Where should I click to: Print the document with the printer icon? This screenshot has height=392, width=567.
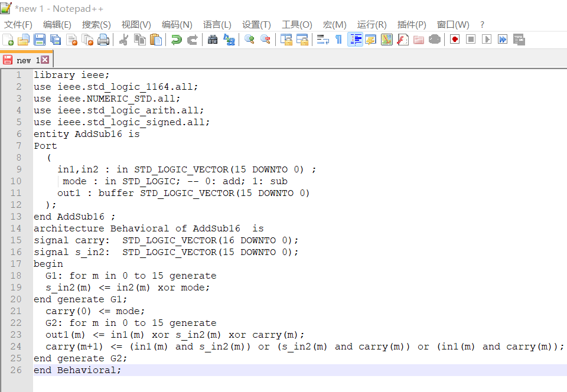[x=103, y=40]
